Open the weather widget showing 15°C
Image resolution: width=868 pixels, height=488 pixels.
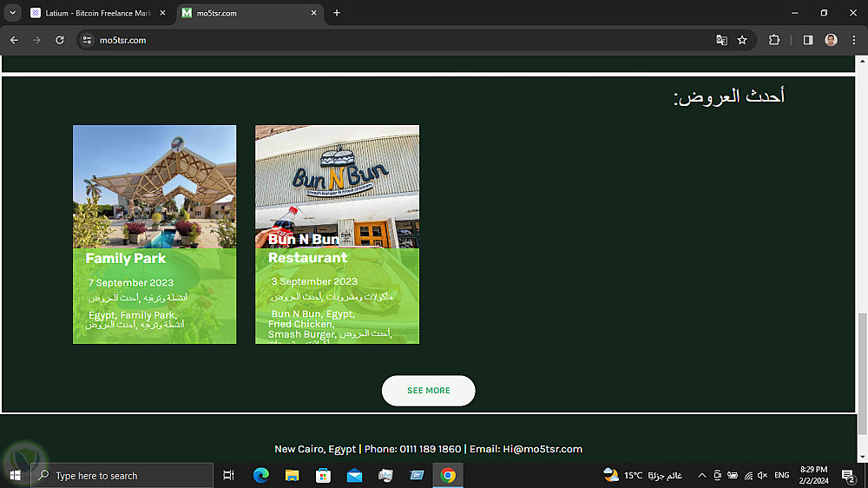click(x=643, y=475)
